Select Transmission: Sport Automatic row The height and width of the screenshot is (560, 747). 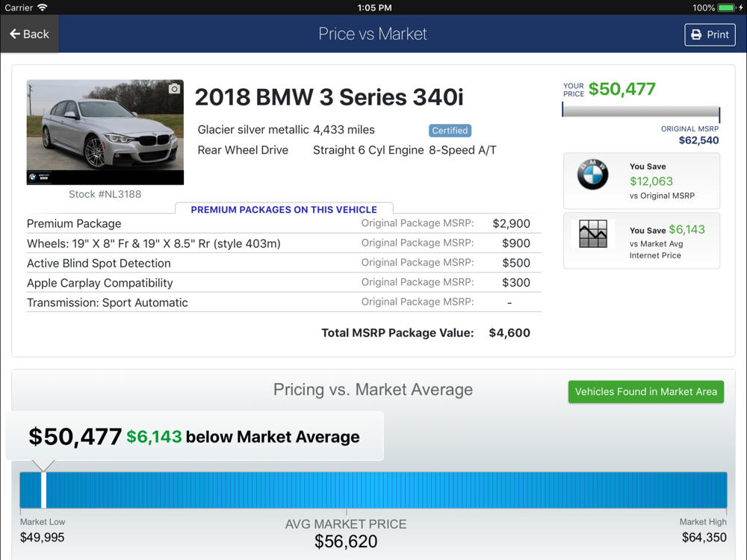coord(284,302)
